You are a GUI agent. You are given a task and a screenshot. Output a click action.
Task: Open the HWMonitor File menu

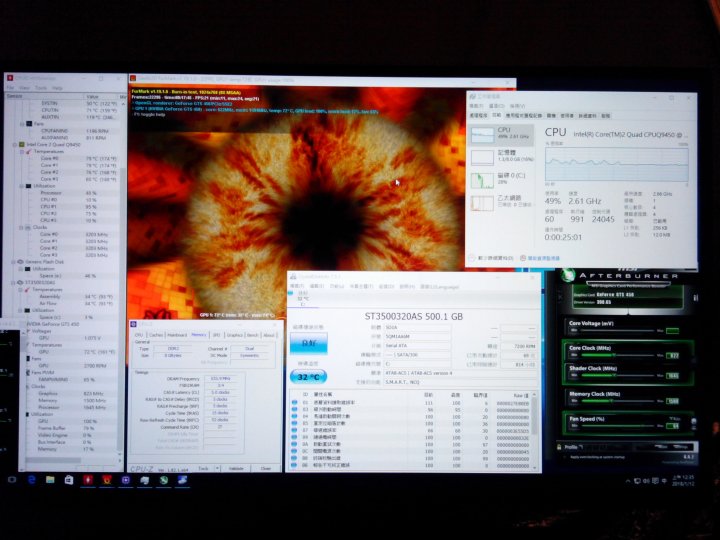click(10, 88)
